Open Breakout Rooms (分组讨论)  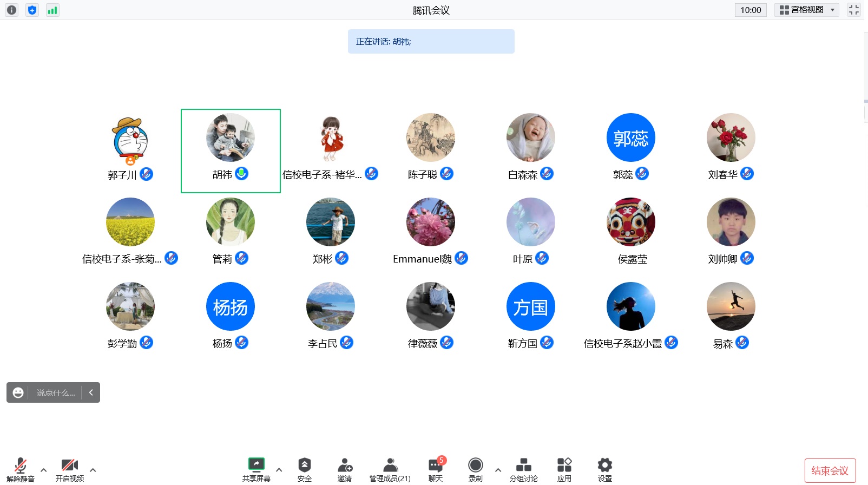pos(523,469)
